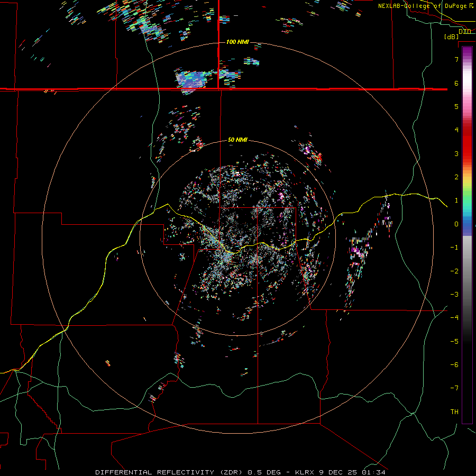
Task: Click the 50 NMI range ring label
Action: pos(237,140)
